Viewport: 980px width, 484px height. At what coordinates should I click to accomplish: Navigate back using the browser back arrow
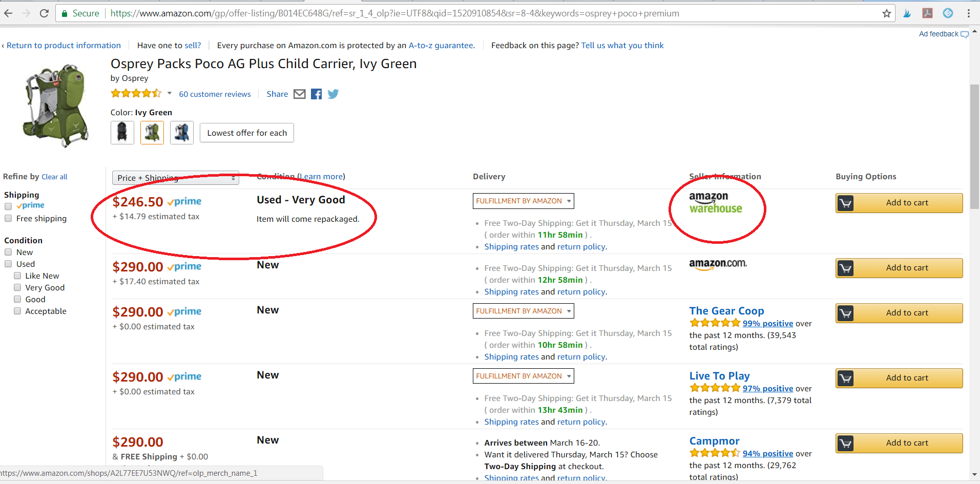[9, 13]
